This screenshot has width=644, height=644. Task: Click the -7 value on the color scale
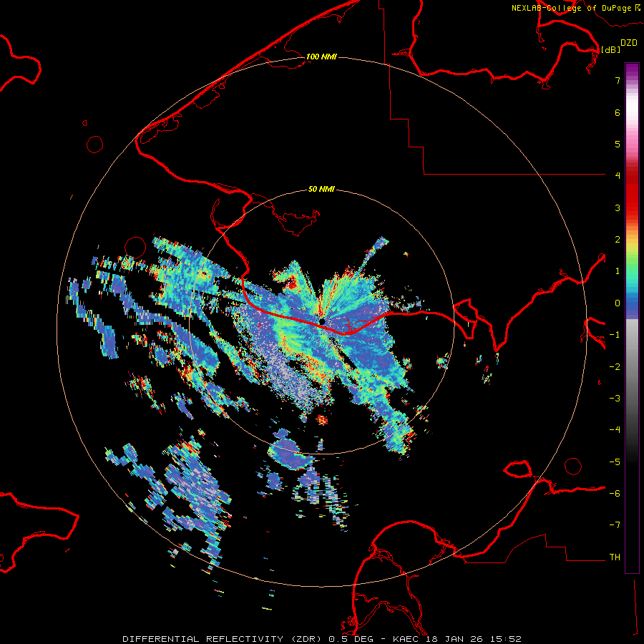[x=615, y=525]
